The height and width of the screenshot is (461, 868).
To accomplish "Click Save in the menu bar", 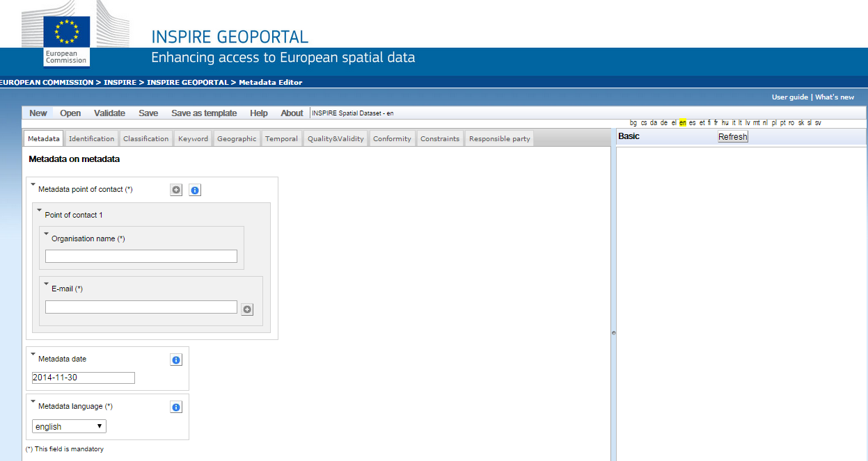I will click(148, 113).
